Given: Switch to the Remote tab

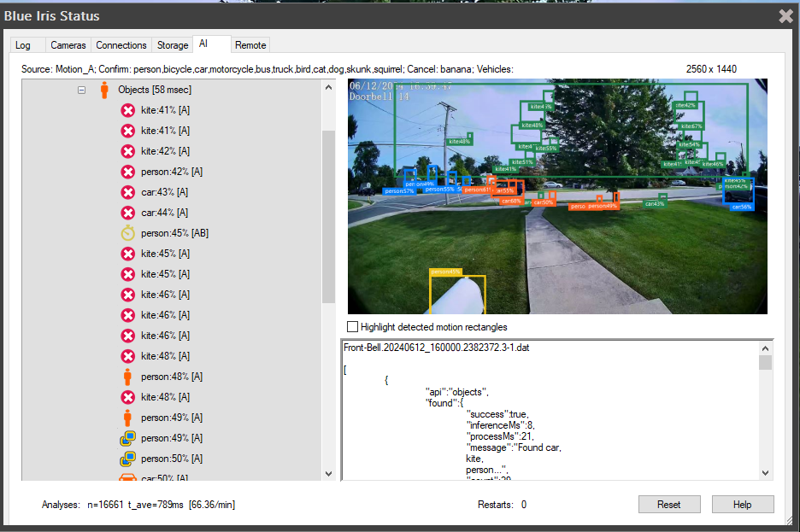Looking at the screenshot, I should (250, 45).
